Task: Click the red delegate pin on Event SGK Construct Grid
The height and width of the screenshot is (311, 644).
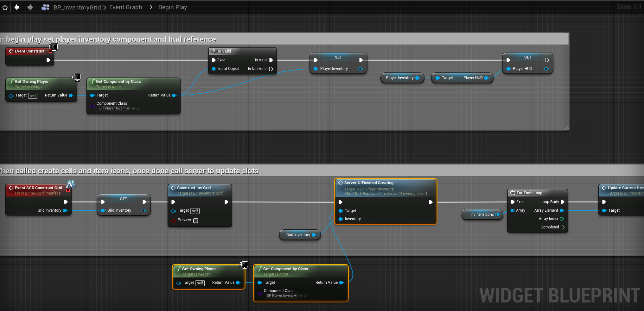Action: point(68,190)
